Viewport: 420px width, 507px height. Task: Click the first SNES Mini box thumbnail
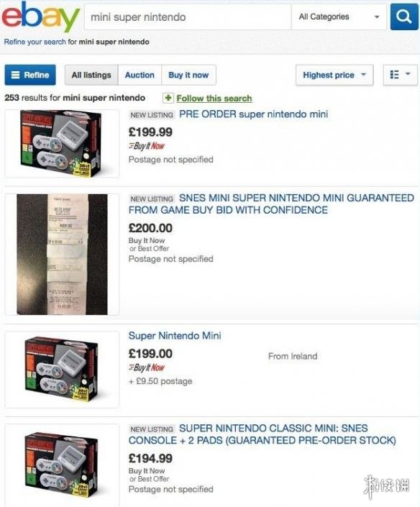pyautogui.click(x=62, y=144)
